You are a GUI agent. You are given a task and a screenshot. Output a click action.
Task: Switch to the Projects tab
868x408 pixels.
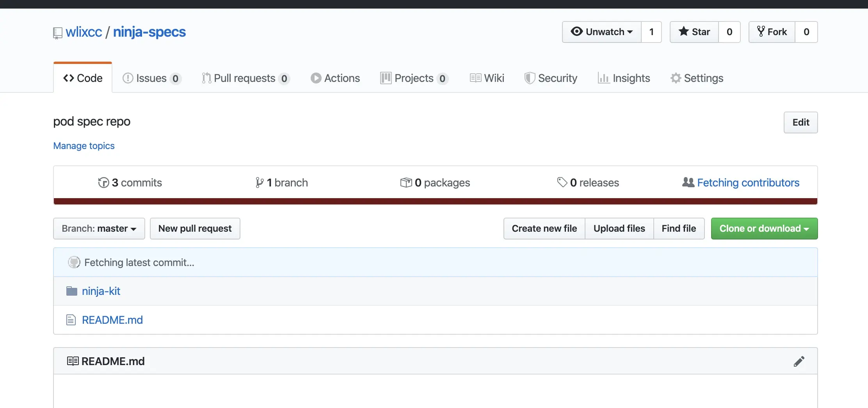pos(414,78)
